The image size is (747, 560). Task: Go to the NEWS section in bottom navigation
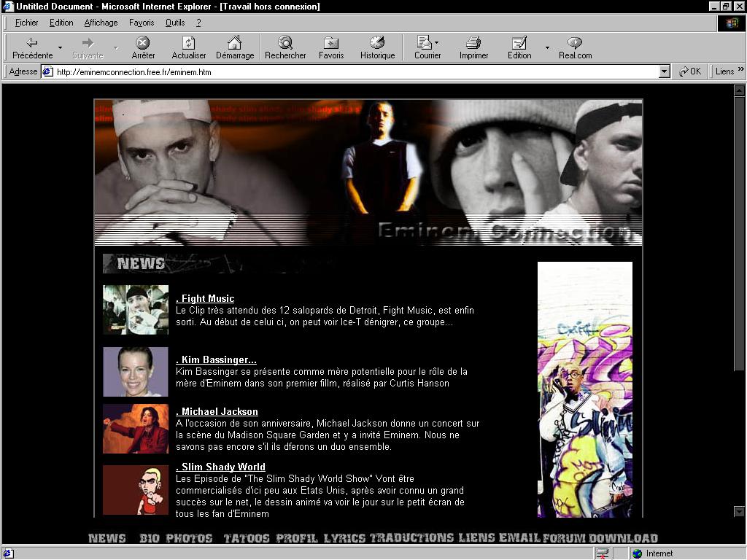107,538
